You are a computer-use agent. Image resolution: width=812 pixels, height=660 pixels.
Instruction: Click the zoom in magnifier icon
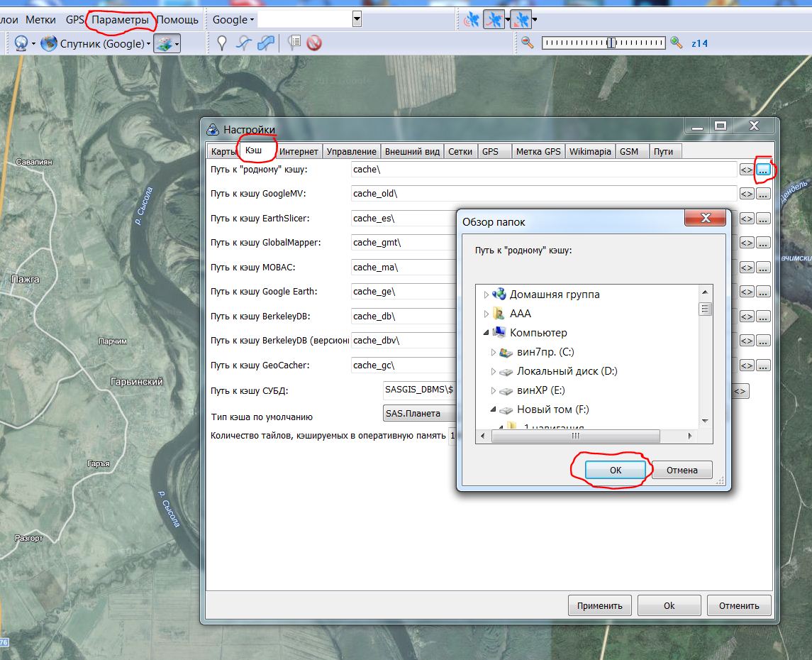point(677,43)
